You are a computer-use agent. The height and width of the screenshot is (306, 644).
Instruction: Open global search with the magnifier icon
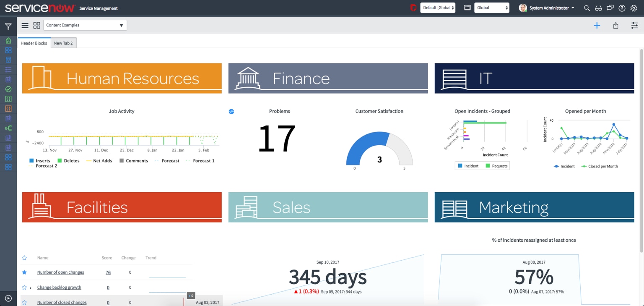pos(587,8)
